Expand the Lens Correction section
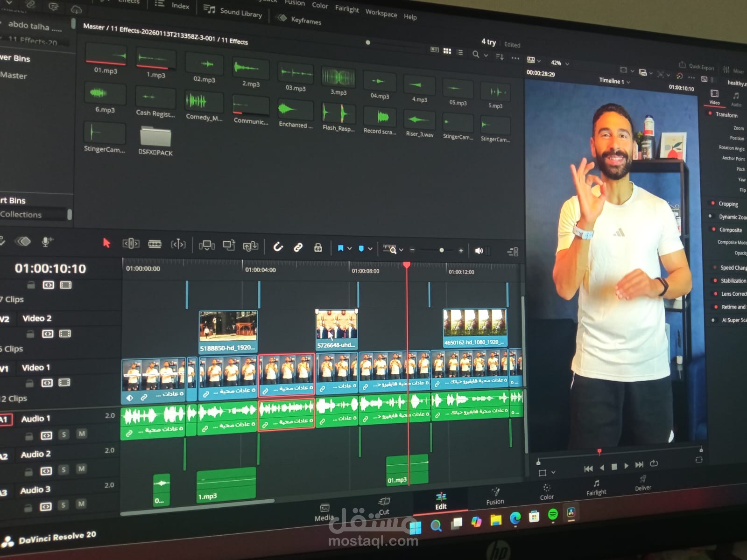 733,294
